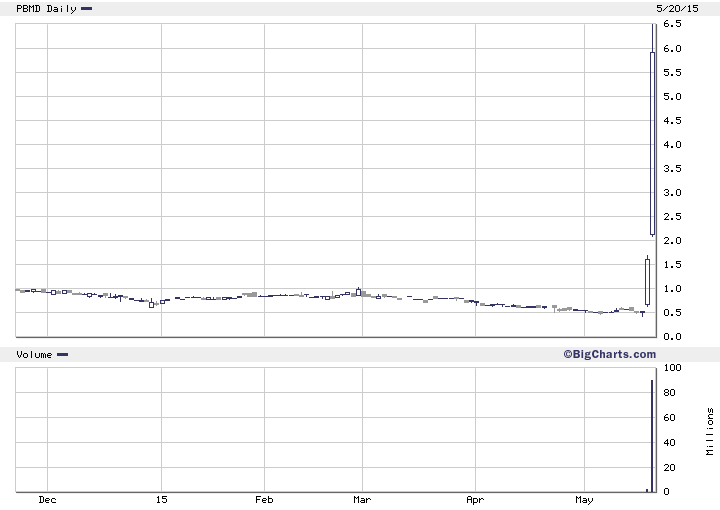Click the 100 volume axis value
Image resolution: width=720 pixels, height=510 pixels.
tap(672, 368)
